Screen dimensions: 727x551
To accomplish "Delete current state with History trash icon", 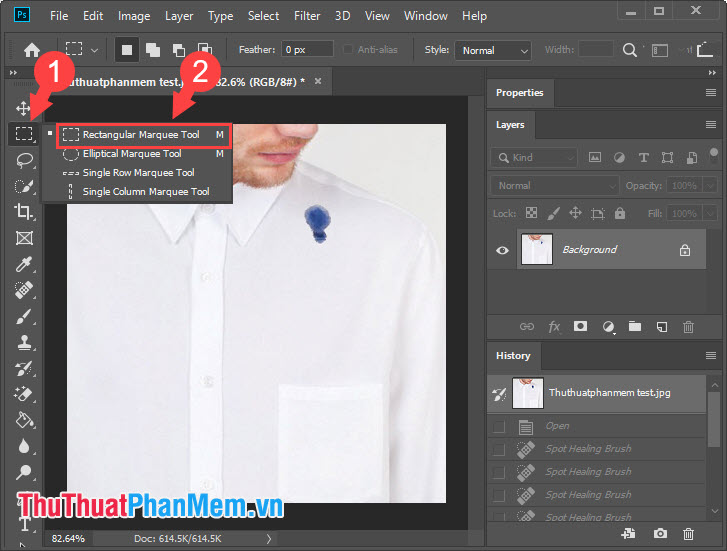I will pyautogui.click(x=688, y=534).
